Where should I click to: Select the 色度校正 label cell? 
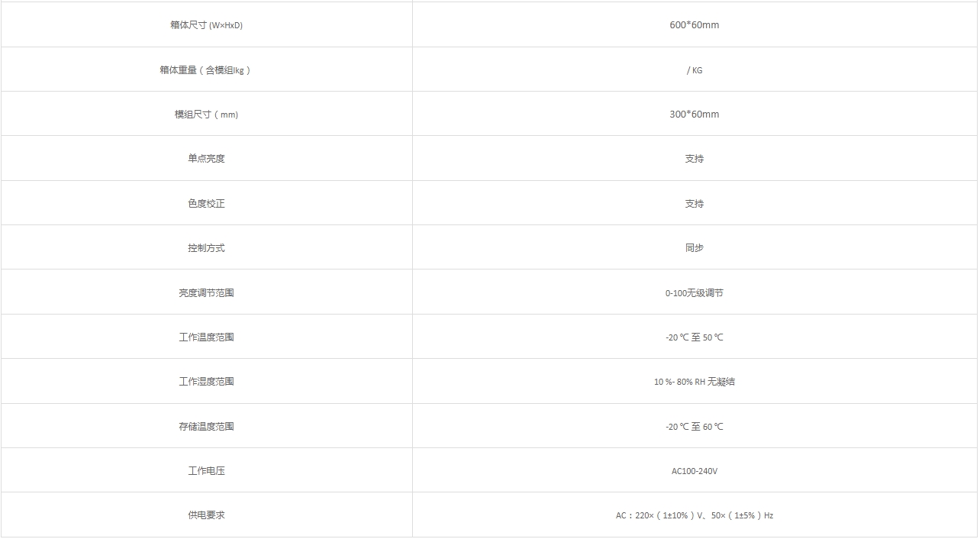206,204
